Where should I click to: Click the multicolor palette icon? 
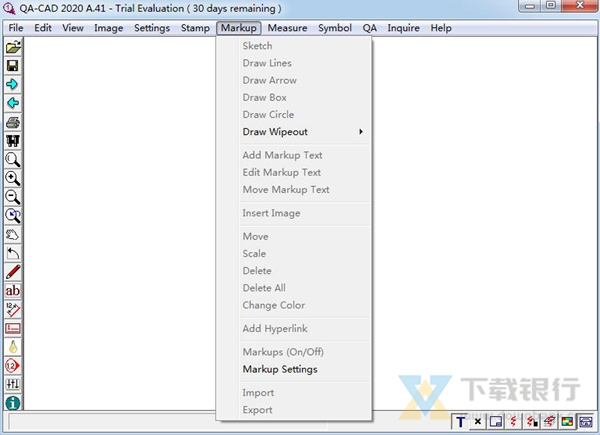click(x=567, y=423)
